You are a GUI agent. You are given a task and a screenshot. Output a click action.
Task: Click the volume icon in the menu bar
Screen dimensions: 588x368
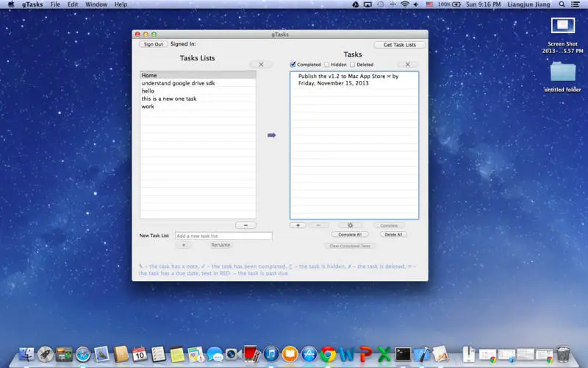click(x=416, y=4)
